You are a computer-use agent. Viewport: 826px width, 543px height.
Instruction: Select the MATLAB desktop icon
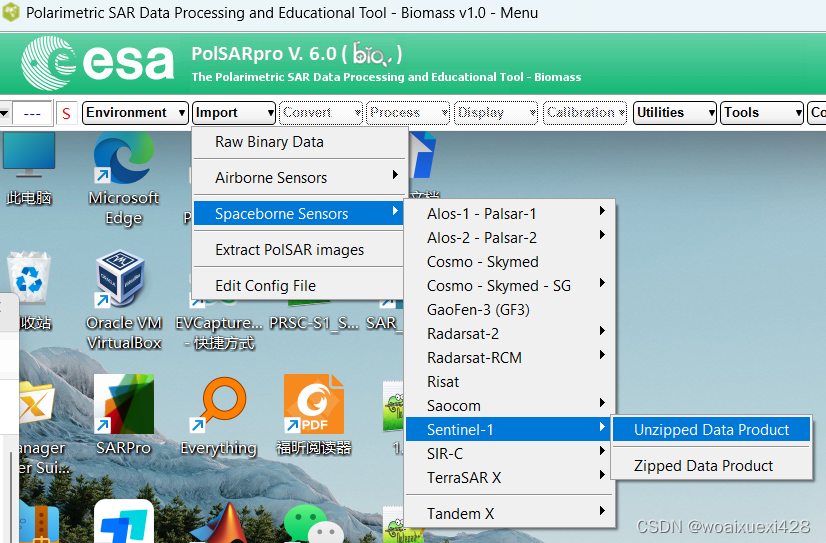tap(224, 524)
